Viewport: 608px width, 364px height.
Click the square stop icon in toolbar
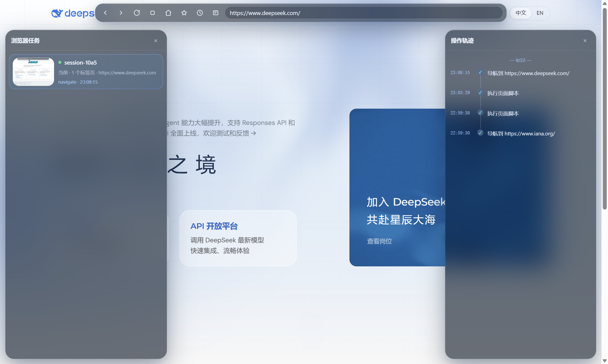click(x=152, y=13)
